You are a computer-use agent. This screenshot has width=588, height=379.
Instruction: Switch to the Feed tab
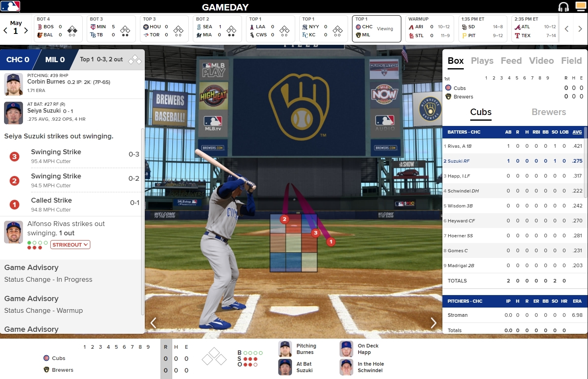pos(511,61)
